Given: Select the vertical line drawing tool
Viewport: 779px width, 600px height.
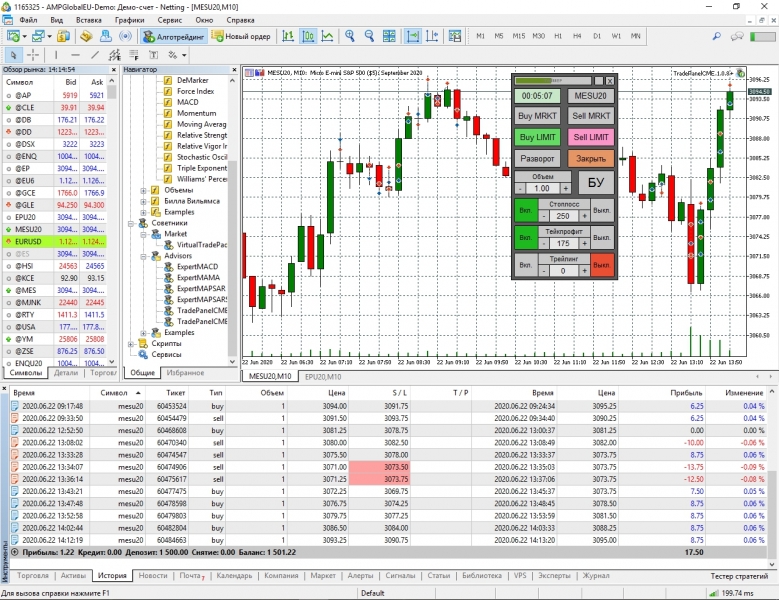Looking at the screenshot, I should (x=56, y=55).
